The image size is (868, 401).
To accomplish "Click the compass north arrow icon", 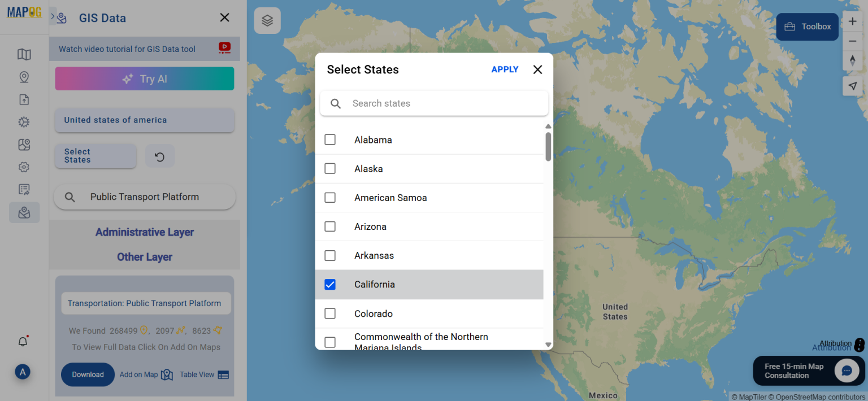I will coord(853,60).
